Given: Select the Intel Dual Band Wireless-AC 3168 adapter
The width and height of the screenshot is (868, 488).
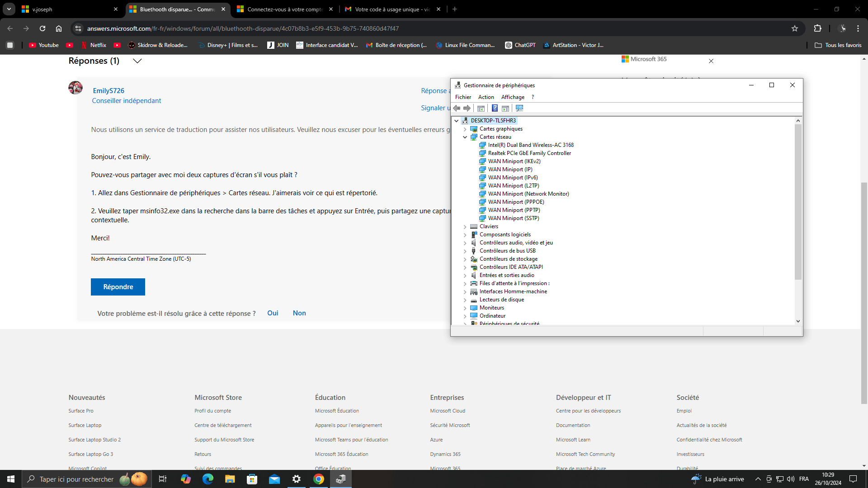Looking at the screenshot, I should [x=530, y=145].
